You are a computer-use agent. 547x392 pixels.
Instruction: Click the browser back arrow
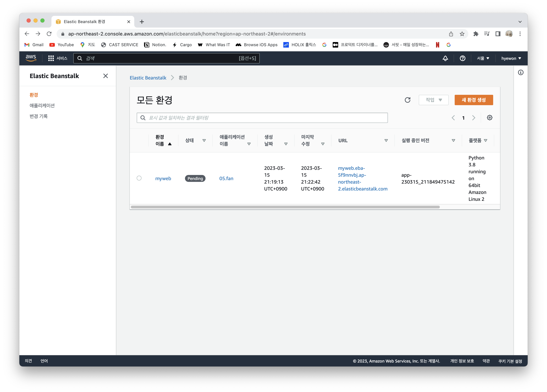pos(27,34)
